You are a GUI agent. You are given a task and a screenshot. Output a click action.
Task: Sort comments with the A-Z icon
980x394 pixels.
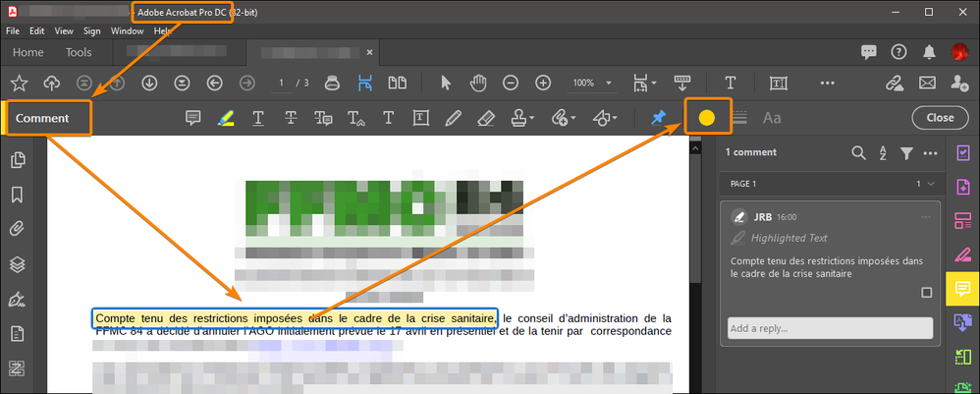click(883, 152)
